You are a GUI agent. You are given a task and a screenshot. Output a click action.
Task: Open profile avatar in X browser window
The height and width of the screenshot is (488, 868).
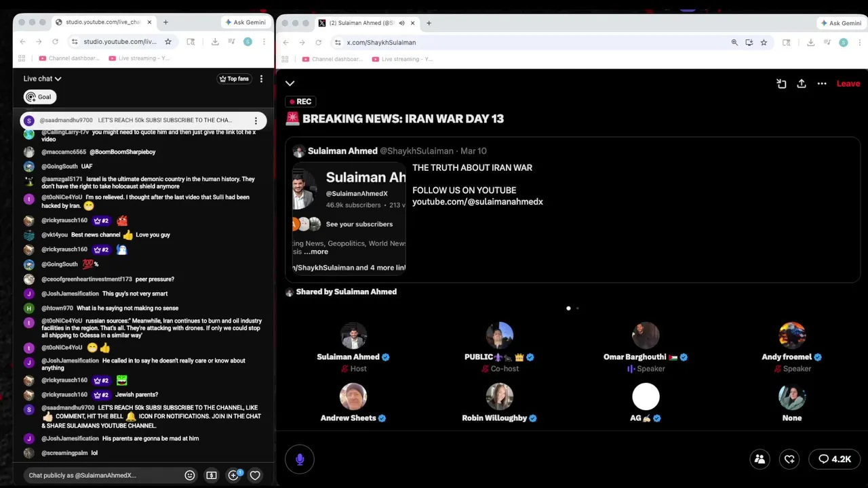(x=843, y=42)
